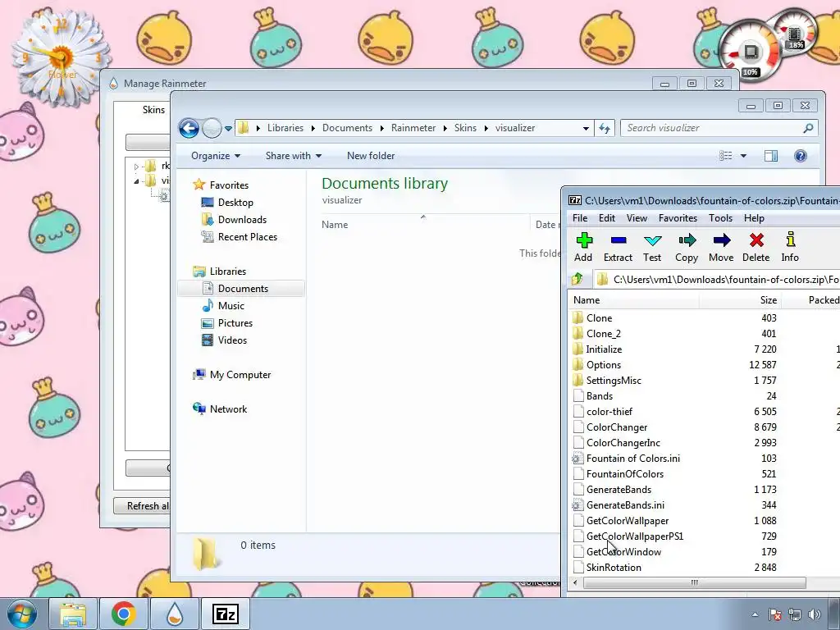The image size is (840, 630).
Task: Expand the Libraries breadcrumb arrow
Action: (x=313, y=128)
